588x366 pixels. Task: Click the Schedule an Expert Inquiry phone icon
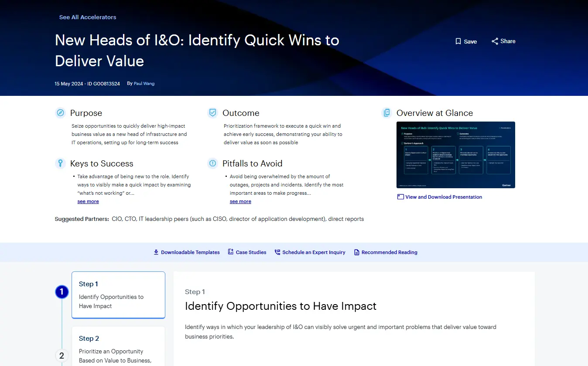[x=277, y=252]
